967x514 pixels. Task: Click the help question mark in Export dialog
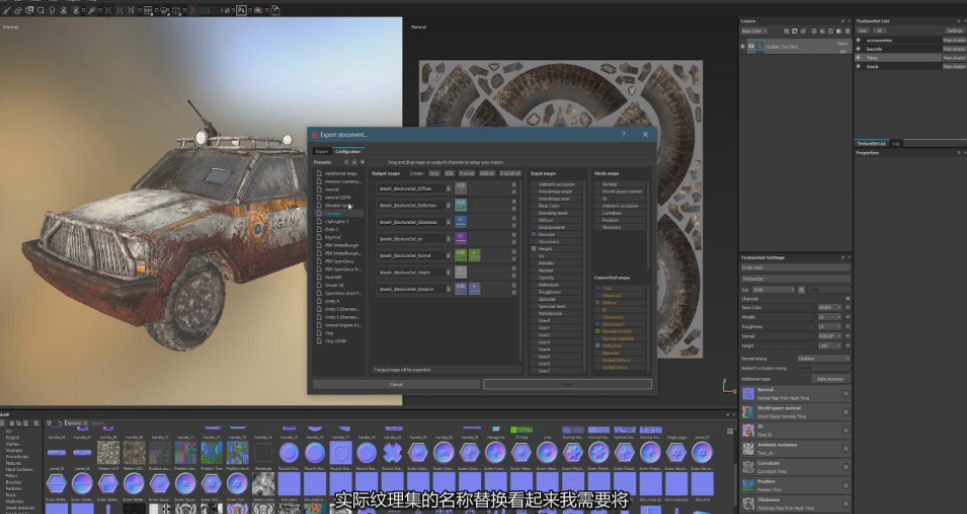tap(623, 134)
